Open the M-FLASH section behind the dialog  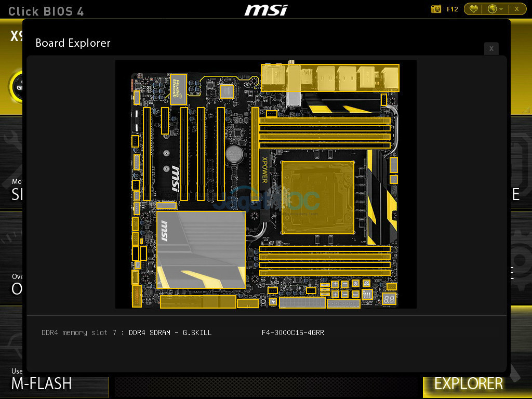click(x=42, y=384)
